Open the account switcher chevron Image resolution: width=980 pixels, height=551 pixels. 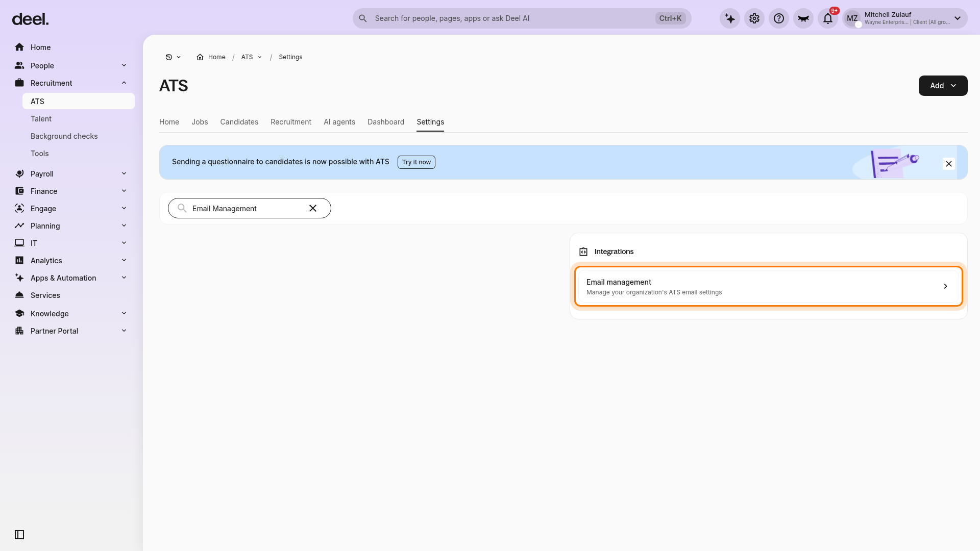click(x=958, y=18)
